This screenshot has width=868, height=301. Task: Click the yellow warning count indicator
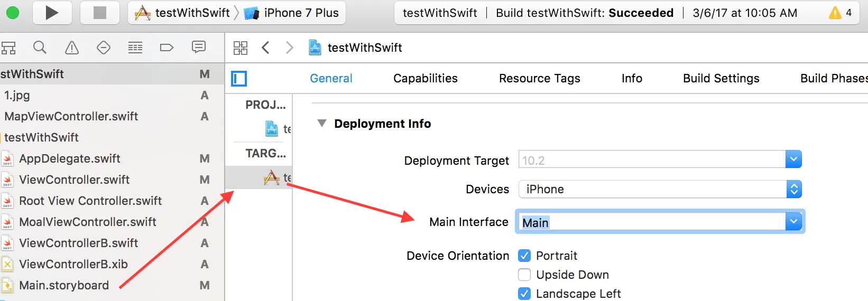(840, 13)
